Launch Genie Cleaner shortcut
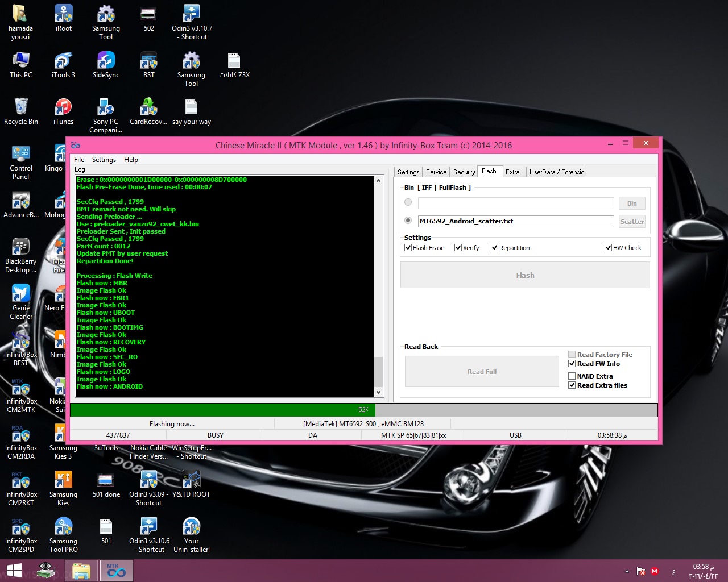 20,302
